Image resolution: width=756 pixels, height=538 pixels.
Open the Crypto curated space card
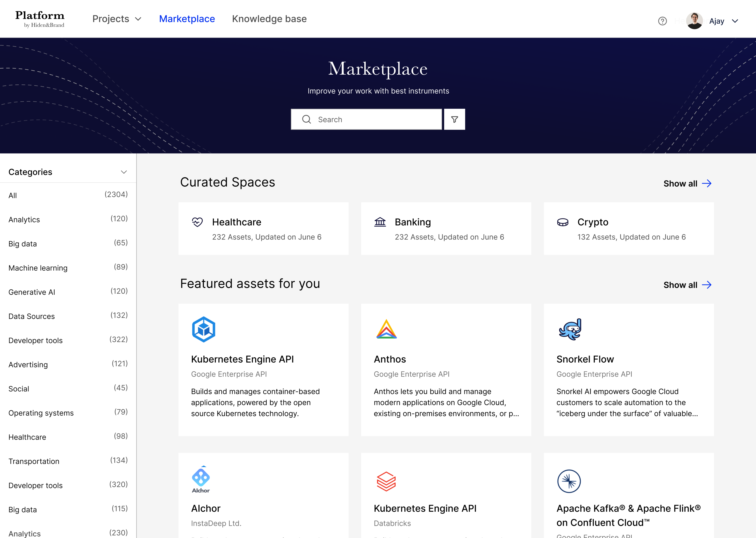pos(629,229)
